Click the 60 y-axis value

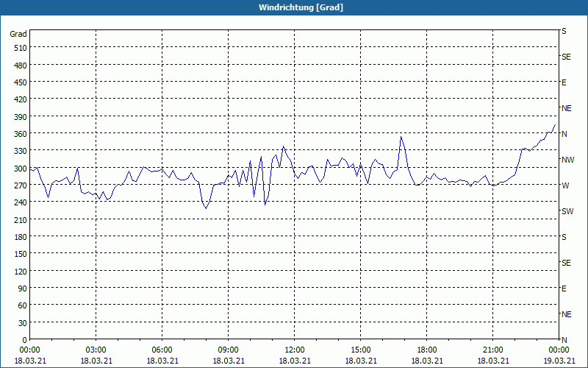tap(23, 305)
